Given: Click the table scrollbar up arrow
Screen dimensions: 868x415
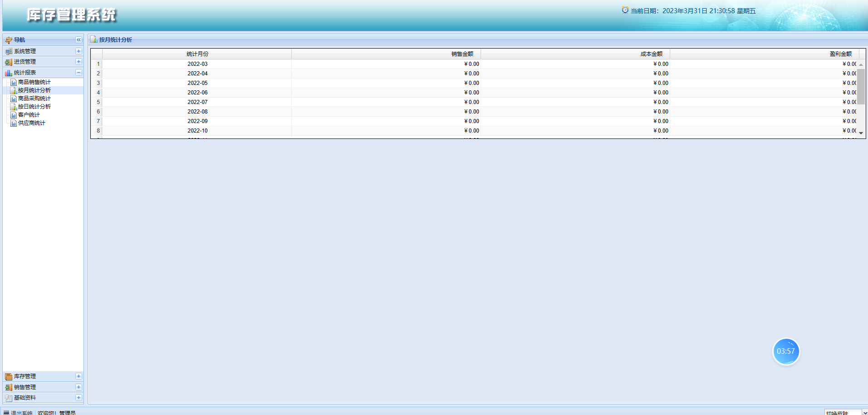Looking at the screenshot, I should click(x=861, y=64).
